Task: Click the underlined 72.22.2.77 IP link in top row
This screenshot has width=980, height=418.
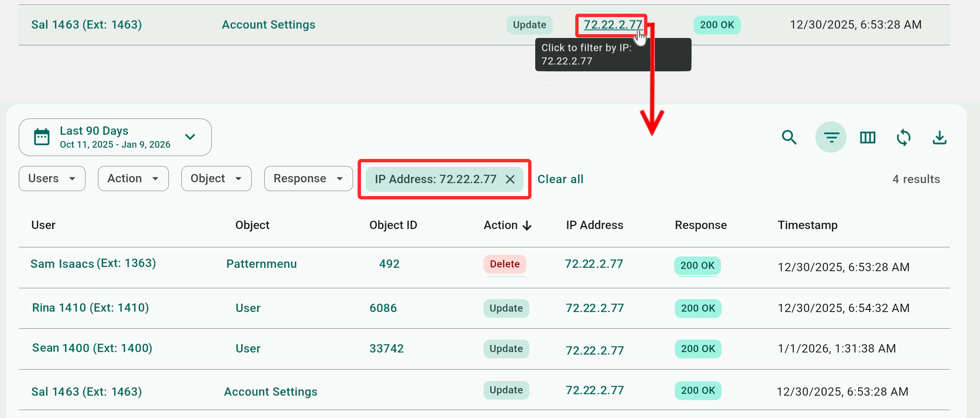Action: coord(613,25)
